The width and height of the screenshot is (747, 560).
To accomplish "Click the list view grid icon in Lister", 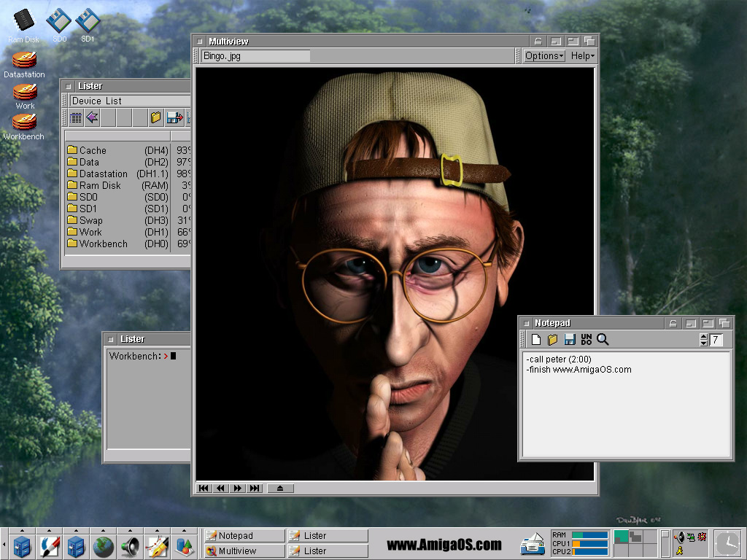I will point(76,117).
